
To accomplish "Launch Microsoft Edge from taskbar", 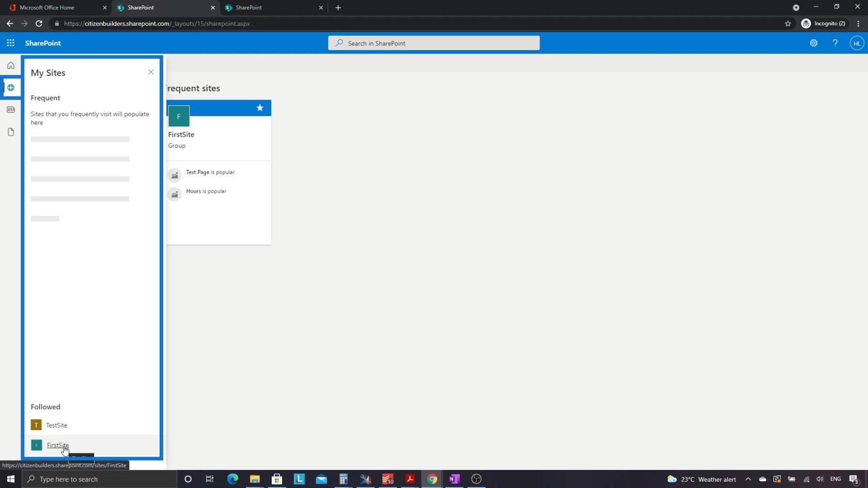I will (233, 479).
